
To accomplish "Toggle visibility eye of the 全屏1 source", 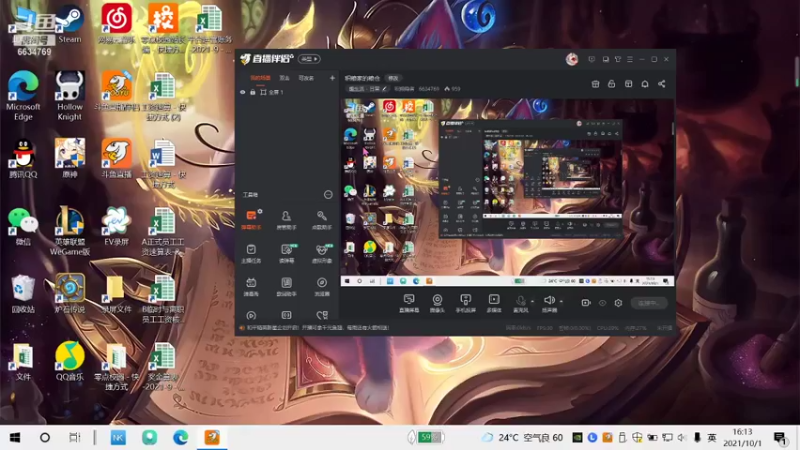I will [243, 92].
